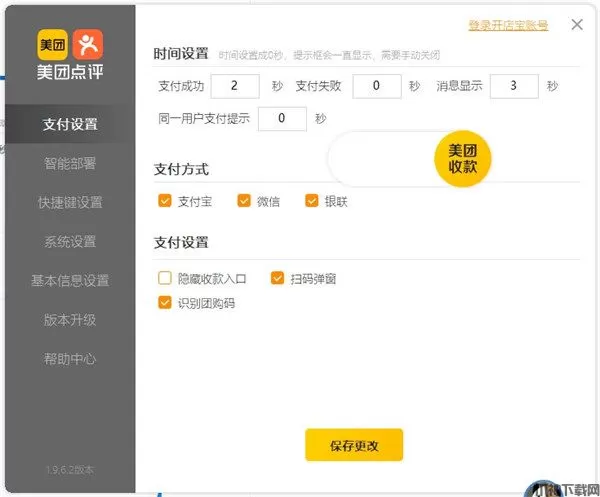This screenshot has height=497, width=600.
Task: Open the 帮助中心 sidebar tab
Action: point(70,359)
